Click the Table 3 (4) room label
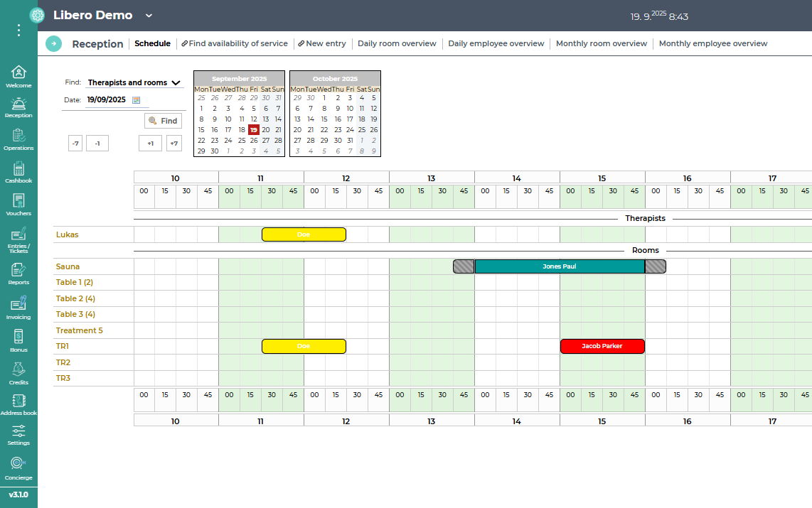 pos(75,314)
